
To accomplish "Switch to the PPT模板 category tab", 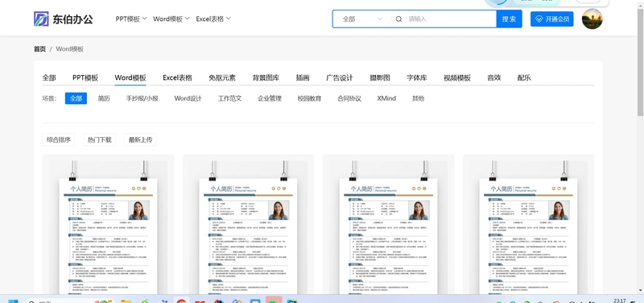I will pos(85,77).
